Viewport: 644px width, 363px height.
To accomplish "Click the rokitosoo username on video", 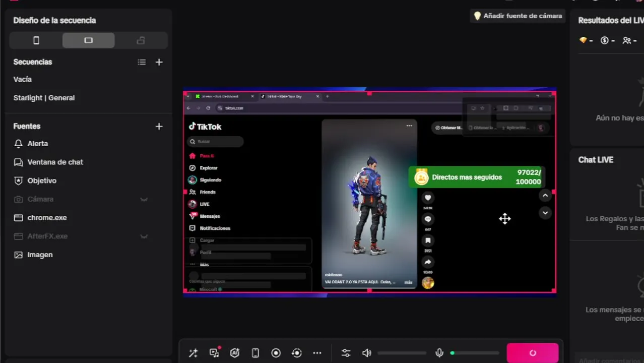I will (x=334, y=275).
